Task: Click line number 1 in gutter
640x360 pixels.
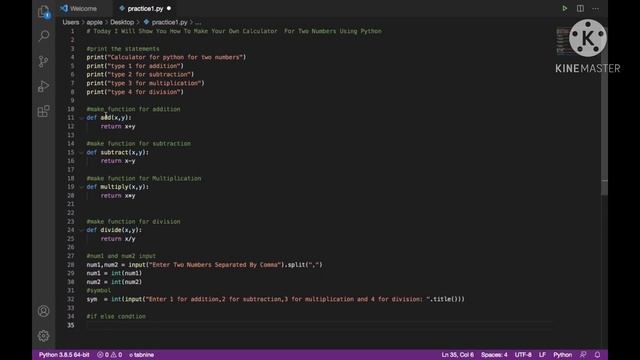Action: [72, 31]
